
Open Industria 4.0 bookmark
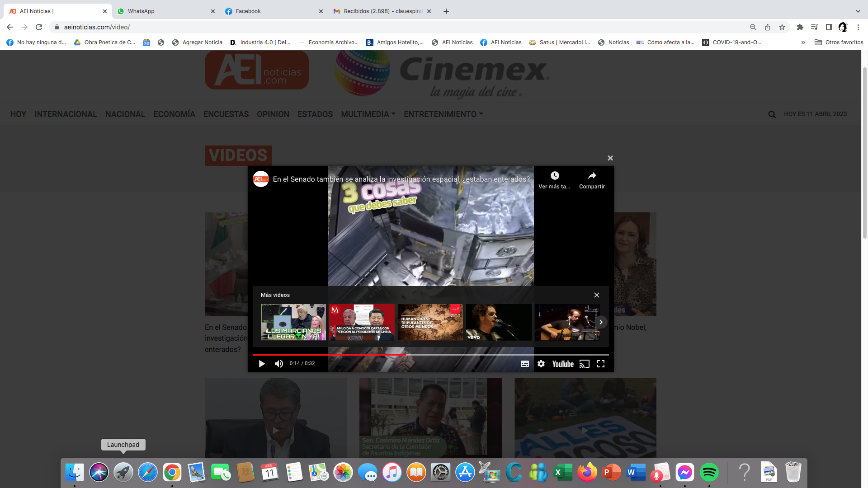(260, 42)
